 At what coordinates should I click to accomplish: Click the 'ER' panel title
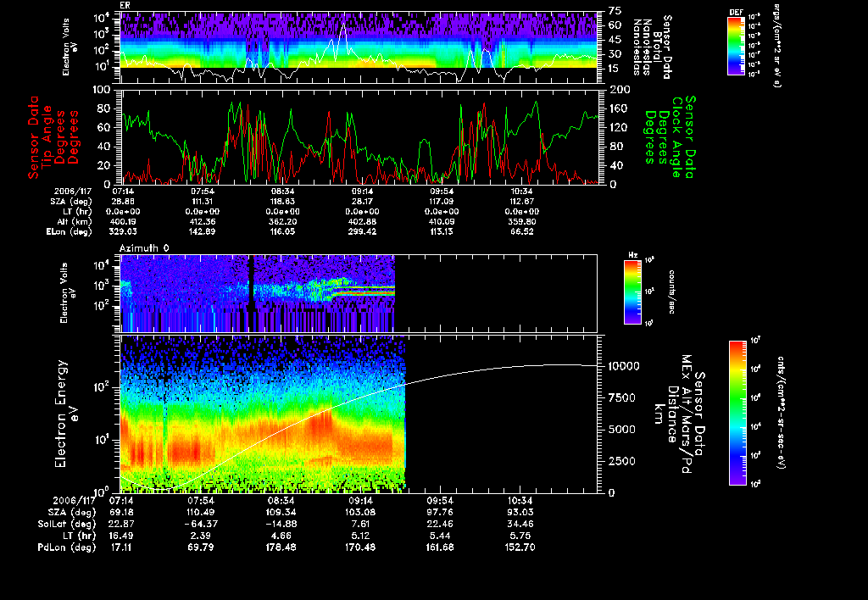[125, 5]
